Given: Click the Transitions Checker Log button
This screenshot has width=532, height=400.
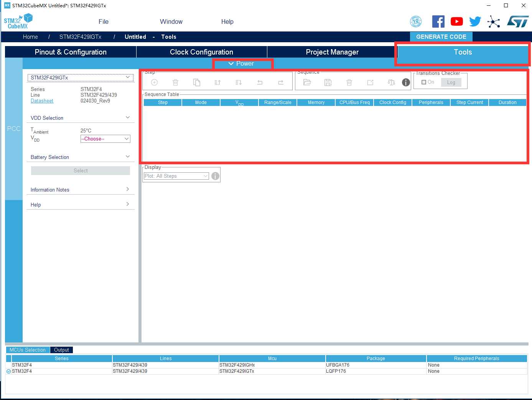Looking at the screenshot, I should tap(451, 82).
